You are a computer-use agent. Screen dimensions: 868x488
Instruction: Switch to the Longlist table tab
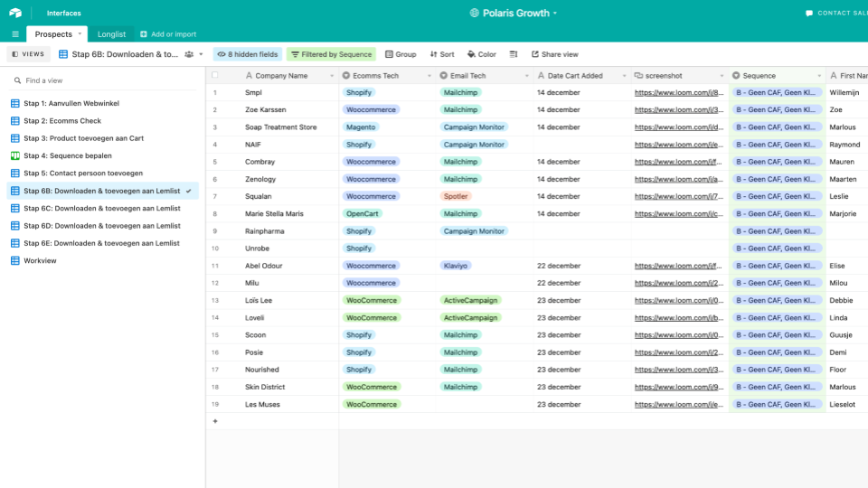pyautogui.click(x=111, y=34)
